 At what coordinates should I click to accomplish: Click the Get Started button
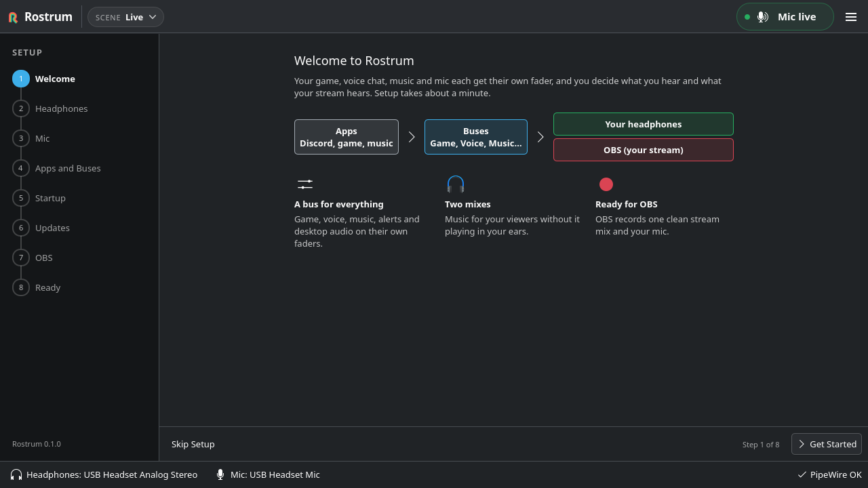tap(827, 444)
